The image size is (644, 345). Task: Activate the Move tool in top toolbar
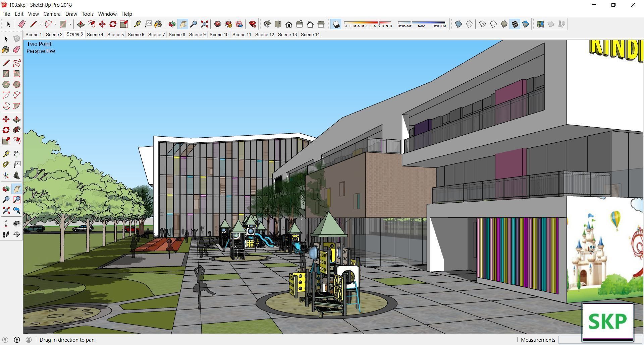click(x=102, y=24)
